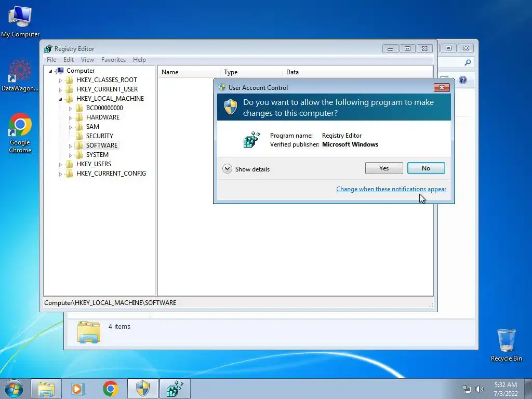
Task: Click the taskbar clock showing 5:32 AM
Action: (506, 389)
